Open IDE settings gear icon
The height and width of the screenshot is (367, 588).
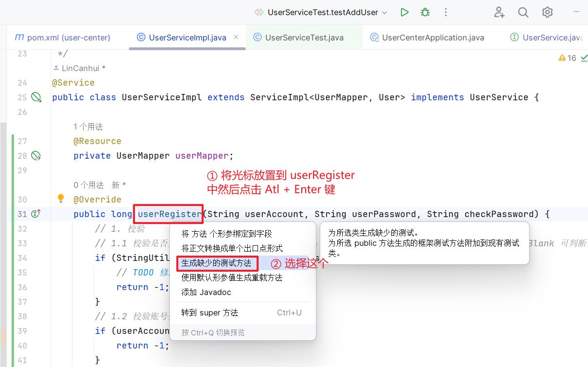[548, 12]
